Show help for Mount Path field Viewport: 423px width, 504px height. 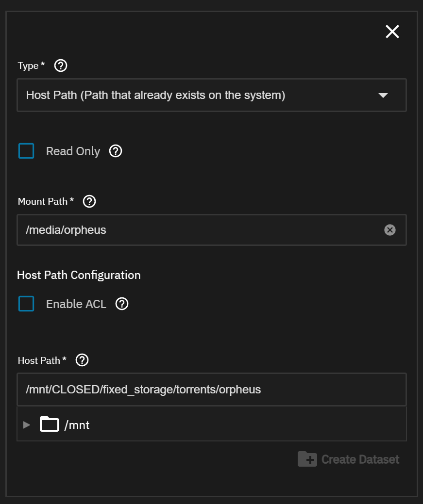tap(89, 201)
